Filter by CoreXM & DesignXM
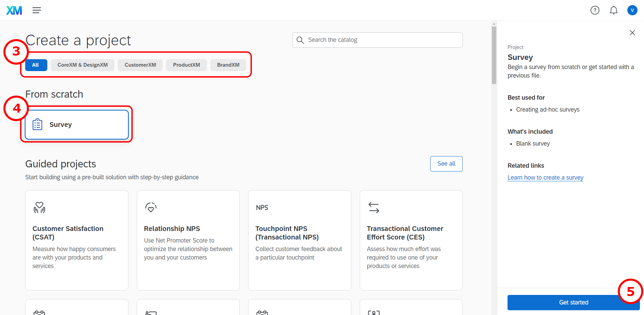The width and height of the screenshot is (644, 315). tap(82, 65)
